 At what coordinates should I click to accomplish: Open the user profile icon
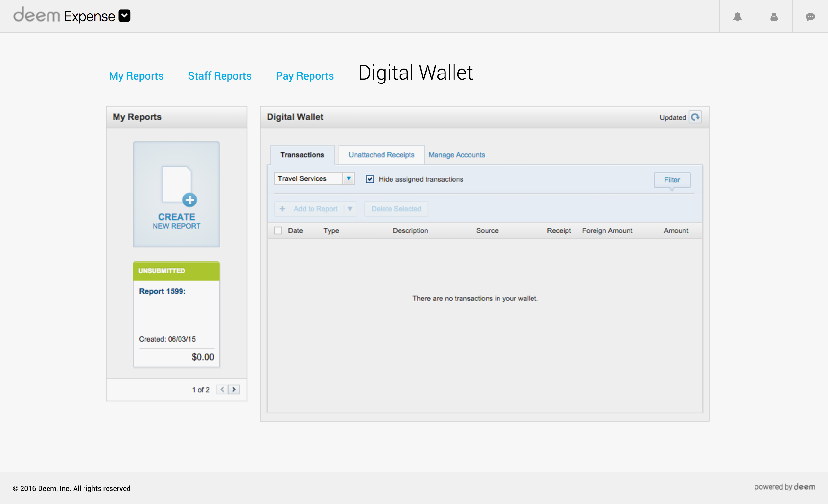(774, 16)
